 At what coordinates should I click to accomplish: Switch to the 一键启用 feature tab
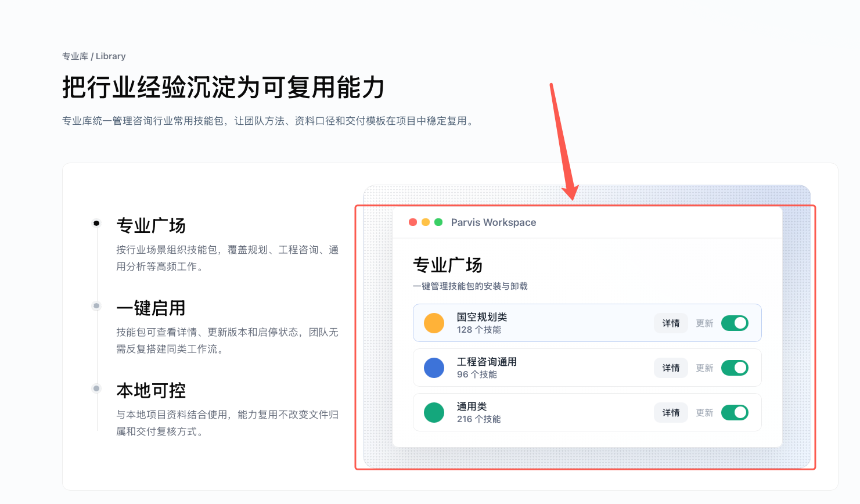click(x=151, y=308)
